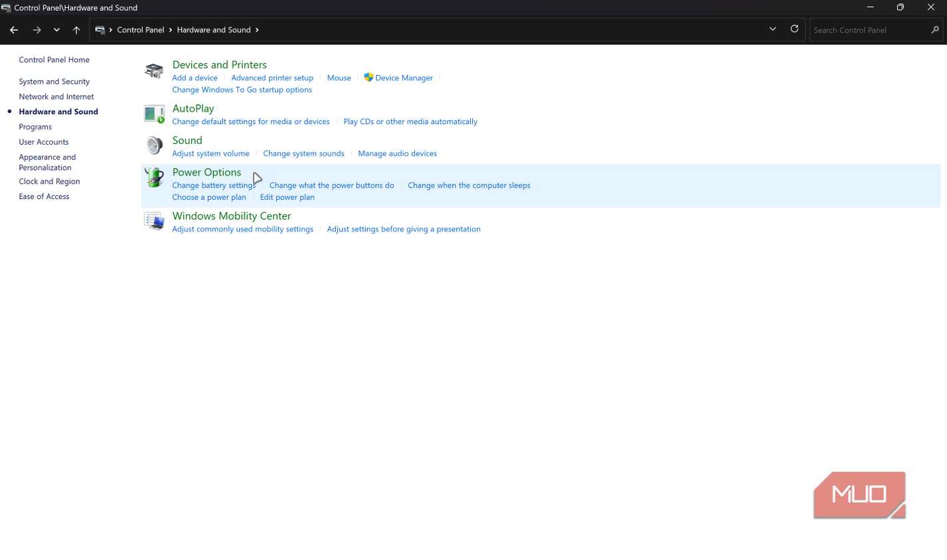Click Change when the computer sleeps
The height and width of the screenshot is (560, 947).
pyautogui.click(x=469, y=185)
